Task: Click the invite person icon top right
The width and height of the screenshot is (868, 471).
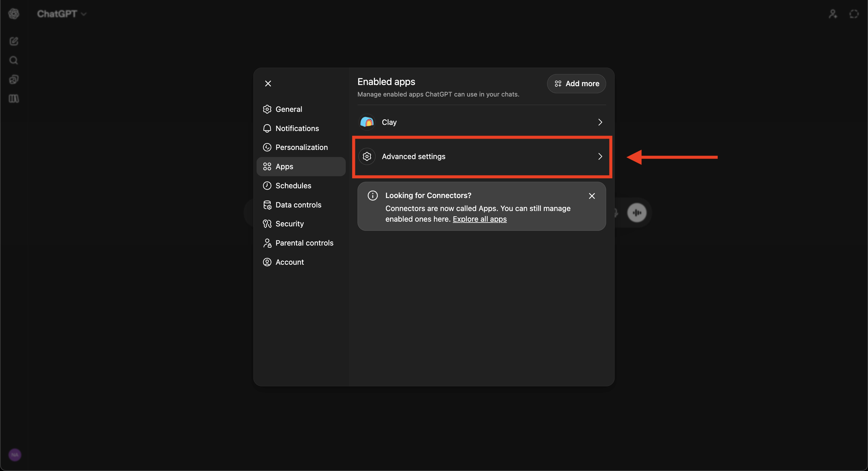Action: point(833,14)
